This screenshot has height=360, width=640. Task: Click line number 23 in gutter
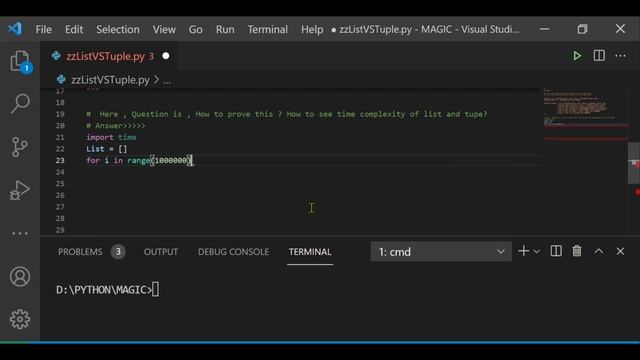tap(60, 160)
